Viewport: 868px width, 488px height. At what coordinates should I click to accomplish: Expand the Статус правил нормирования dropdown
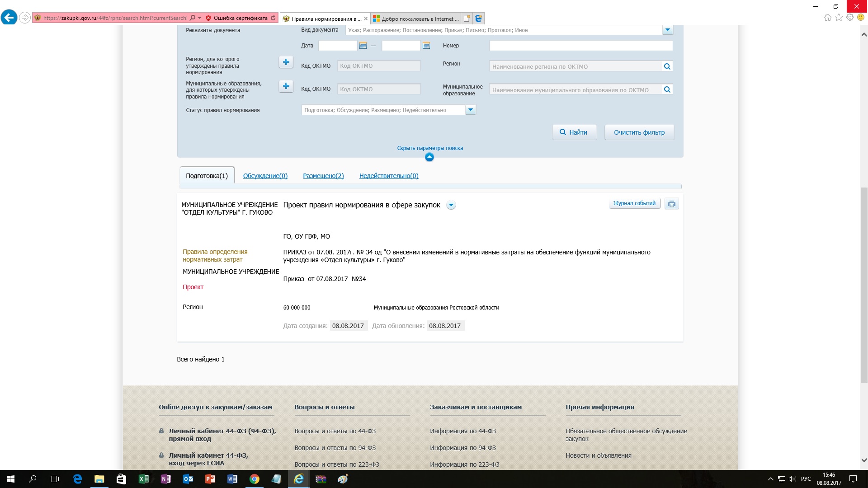pos(470,110)
